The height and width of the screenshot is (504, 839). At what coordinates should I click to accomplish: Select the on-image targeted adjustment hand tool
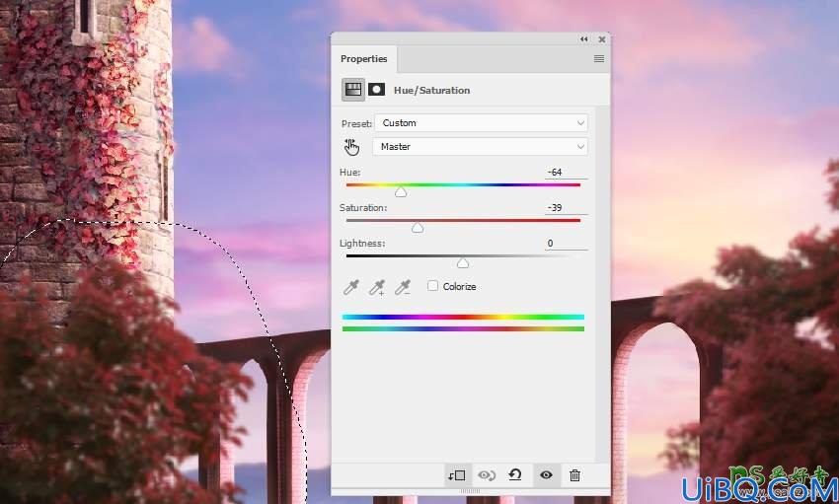click(x=351, y=147)
